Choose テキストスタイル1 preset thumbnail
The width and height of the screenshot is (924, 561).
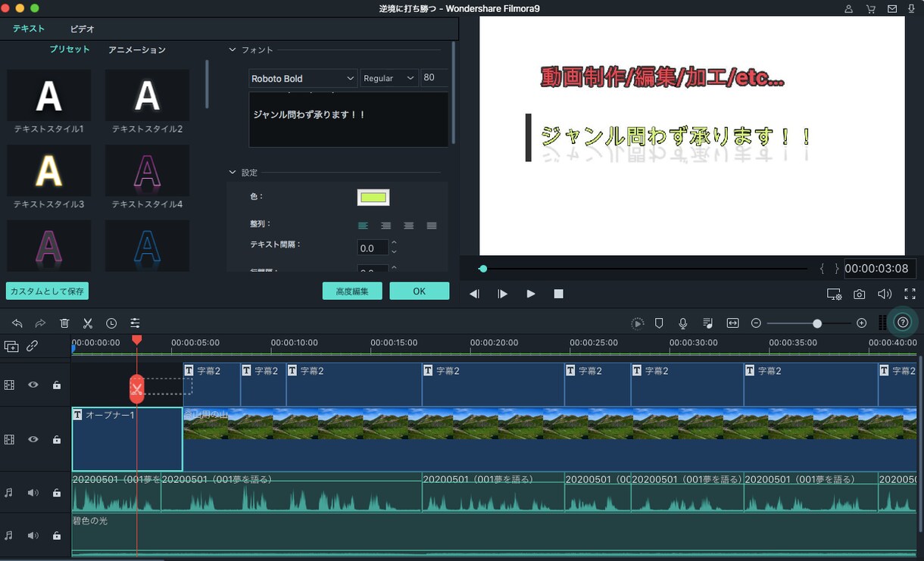(49, 95)
